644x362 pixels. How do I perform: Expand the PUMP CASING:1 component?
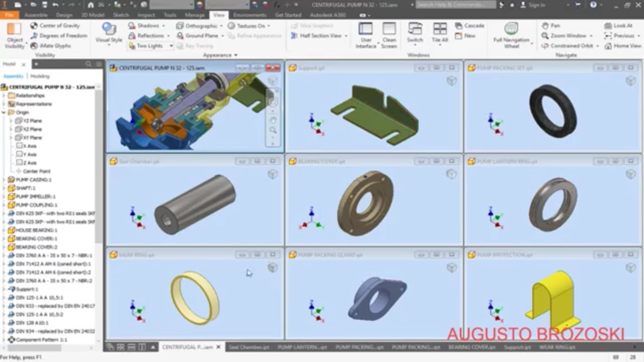coord(4,180)
